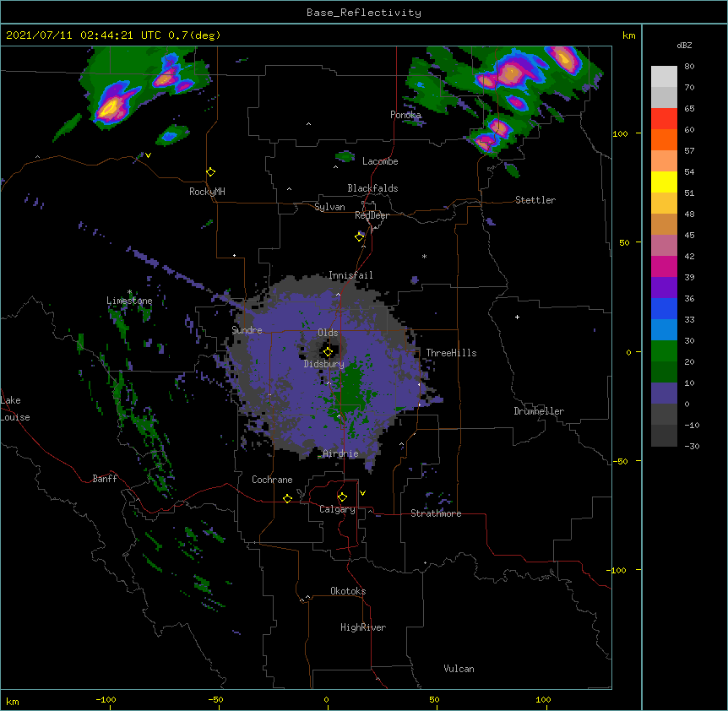Click the isolated blue-core cell north of RockyMH
728x711 pixels.
[x=172, y=135]
